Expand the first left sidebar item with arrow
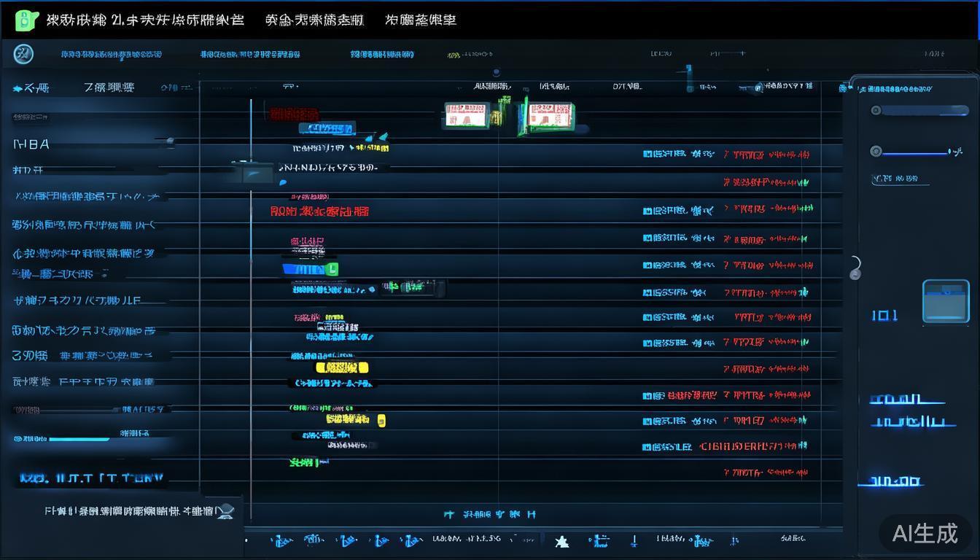 (17, 88)
